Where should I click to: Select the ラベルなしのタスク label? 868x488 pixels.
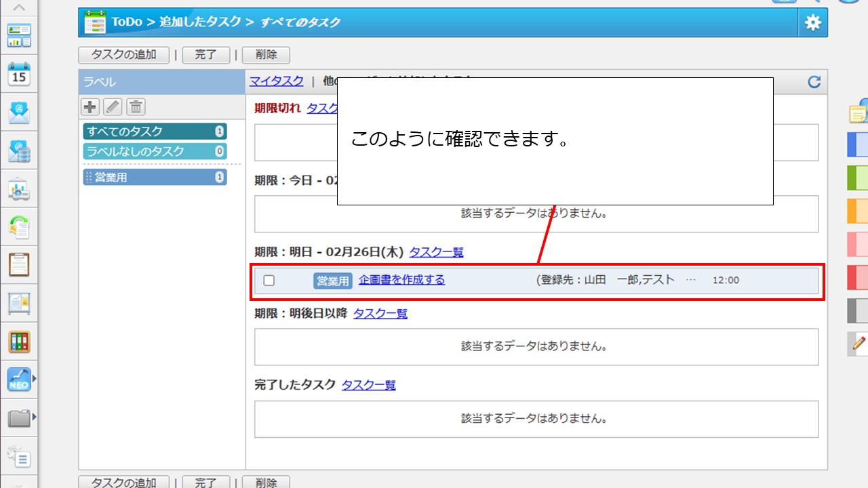[155, 151]
